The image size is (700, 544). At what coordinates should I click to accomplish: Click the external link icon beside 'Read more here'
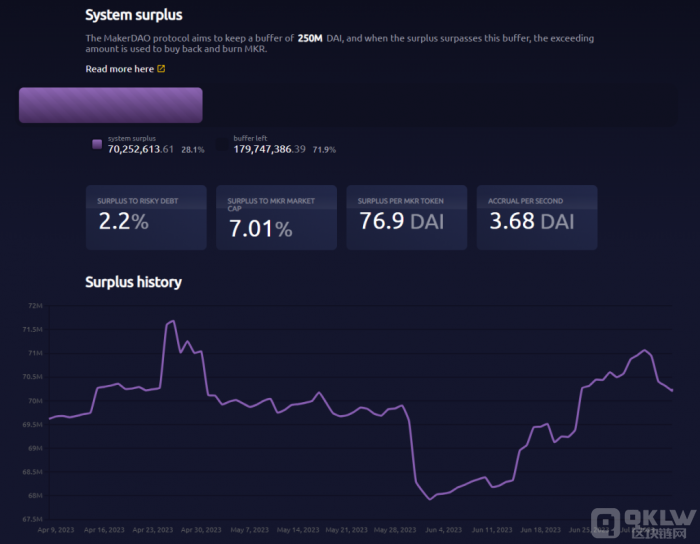click(x=161, y=69)
